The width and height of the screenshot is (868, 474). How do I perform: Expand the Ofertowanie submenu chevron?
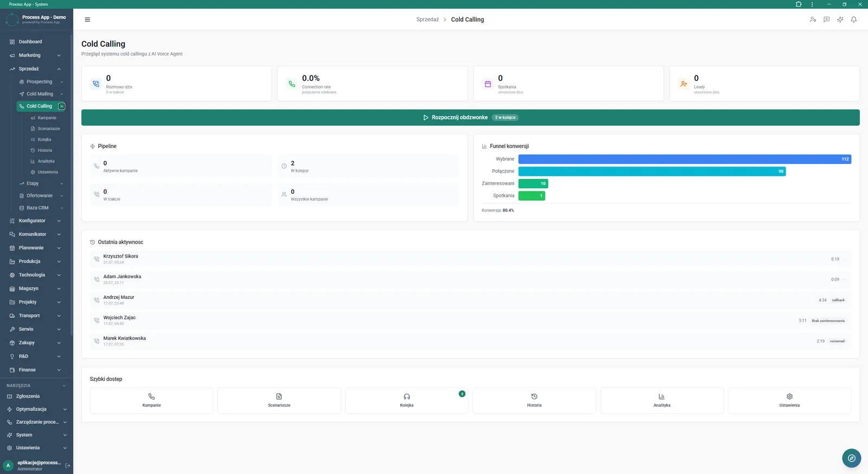click(62, 196)
